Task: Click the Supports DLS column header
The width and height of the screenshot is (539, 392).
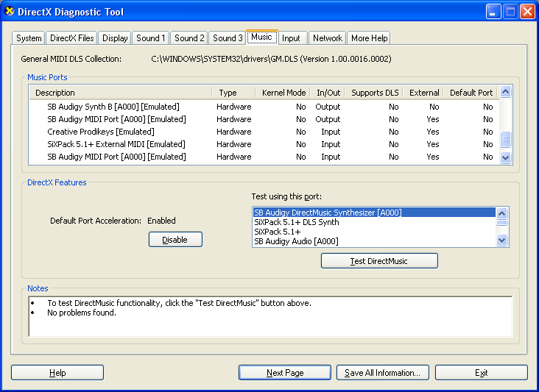Action: point(374,93)
